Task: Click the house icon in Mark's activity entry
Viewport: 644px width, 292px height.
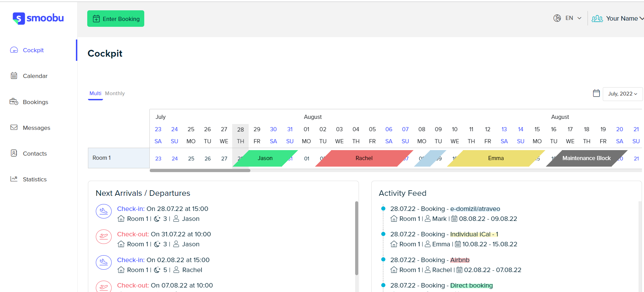Action: [394, 218]
